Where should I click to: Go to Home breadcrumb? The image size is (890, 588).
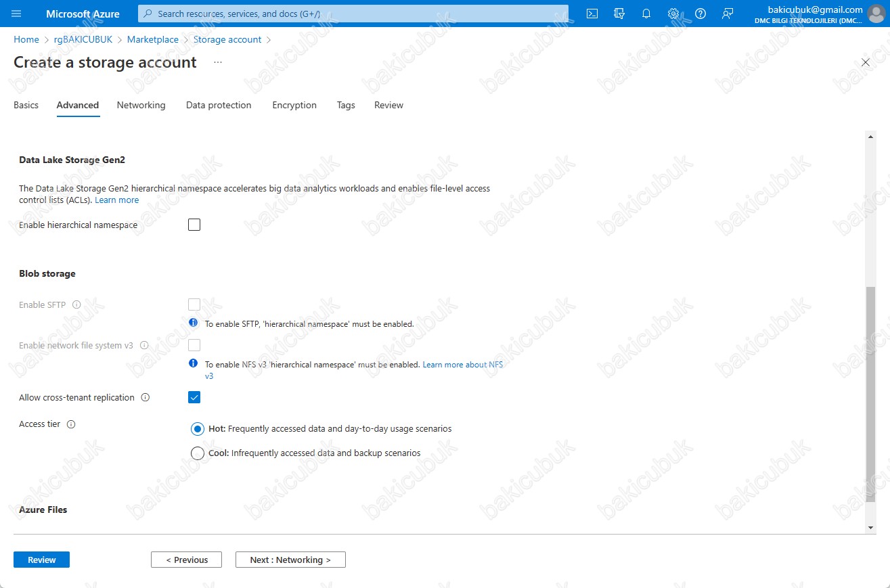click(x=26, y=39)
